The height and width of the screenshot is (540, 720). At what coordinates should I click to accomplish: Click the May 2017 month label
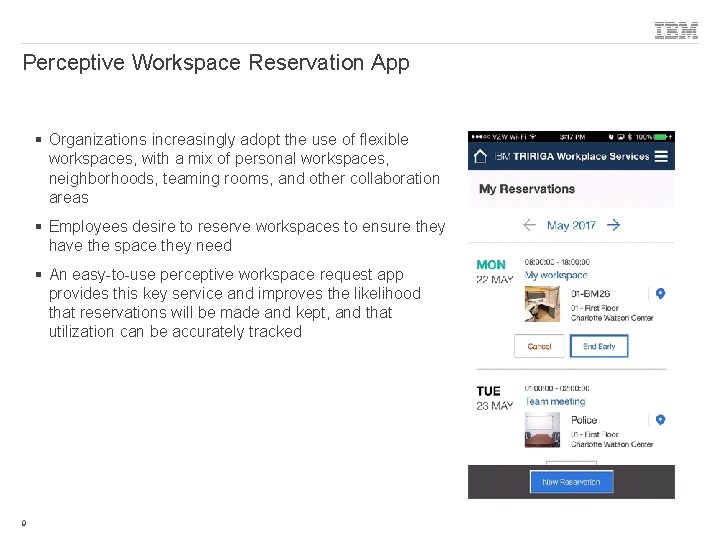point(571,225)
